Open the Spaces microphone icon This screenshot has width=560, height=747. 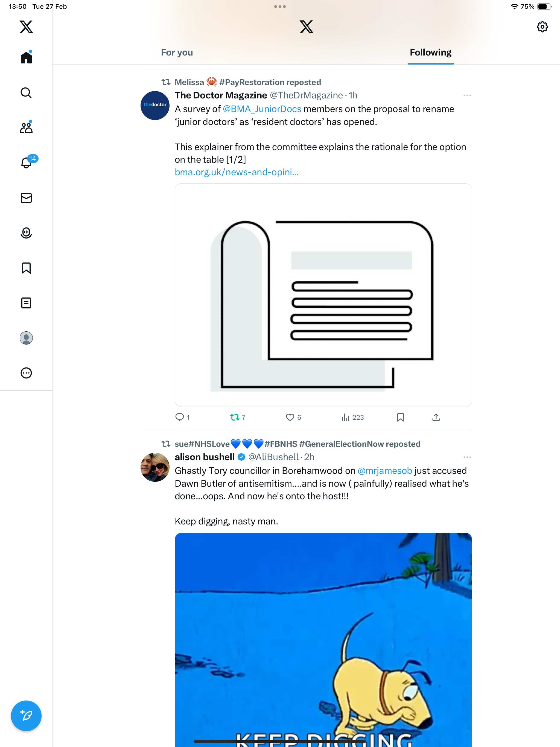pyautogui.click(x=26, y=233)
